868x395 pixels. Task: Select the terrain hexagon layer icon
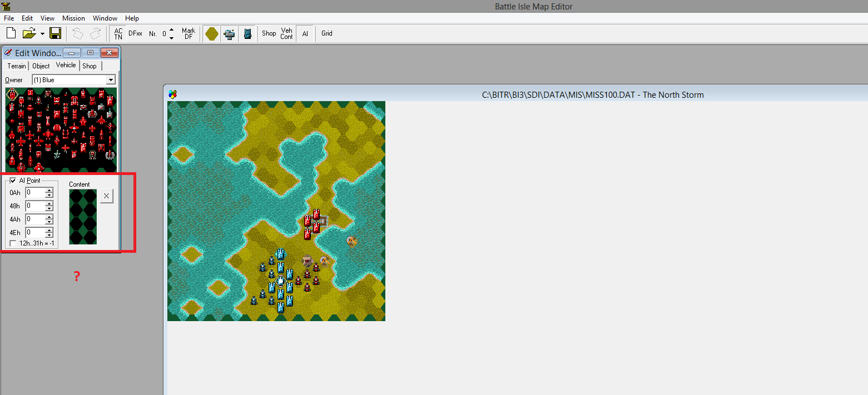click(x=211, y=33)
